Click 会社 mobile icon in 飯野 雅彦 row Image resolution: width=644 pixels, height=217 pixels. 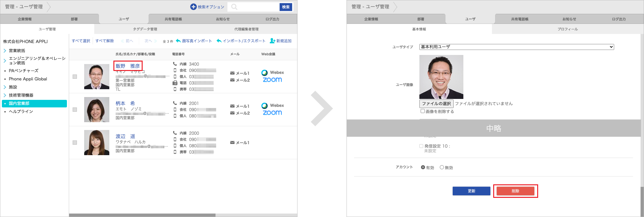175,70
